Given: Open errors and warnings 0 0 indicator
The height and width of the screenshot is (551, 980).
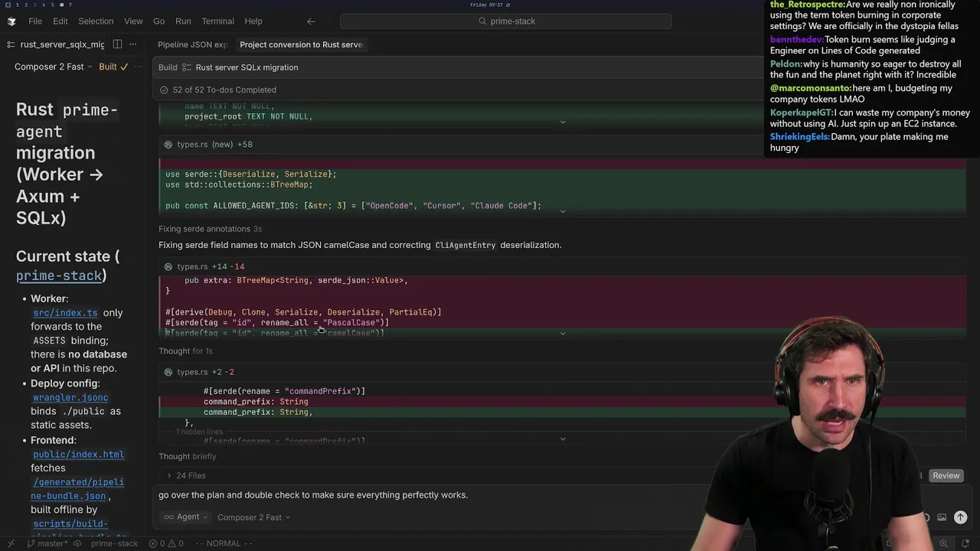Looking at the screenshot, I should click(166, 543).
